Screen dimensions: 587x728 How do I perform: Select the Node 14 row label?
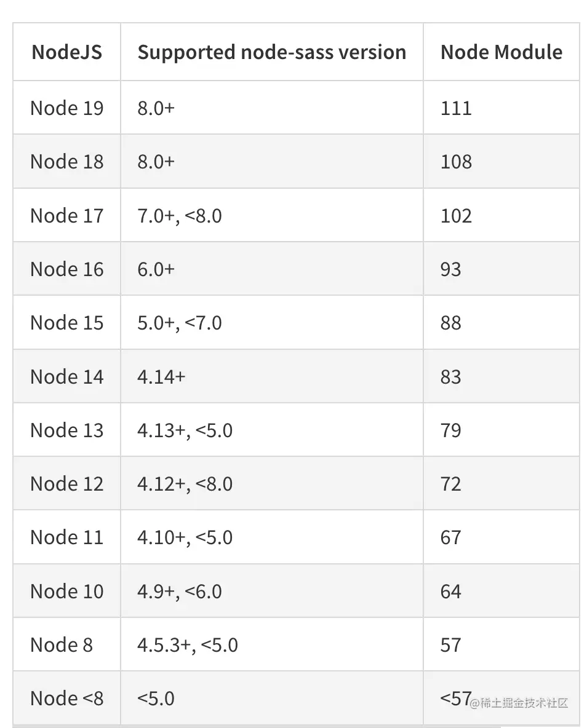[x=66, y=376]
